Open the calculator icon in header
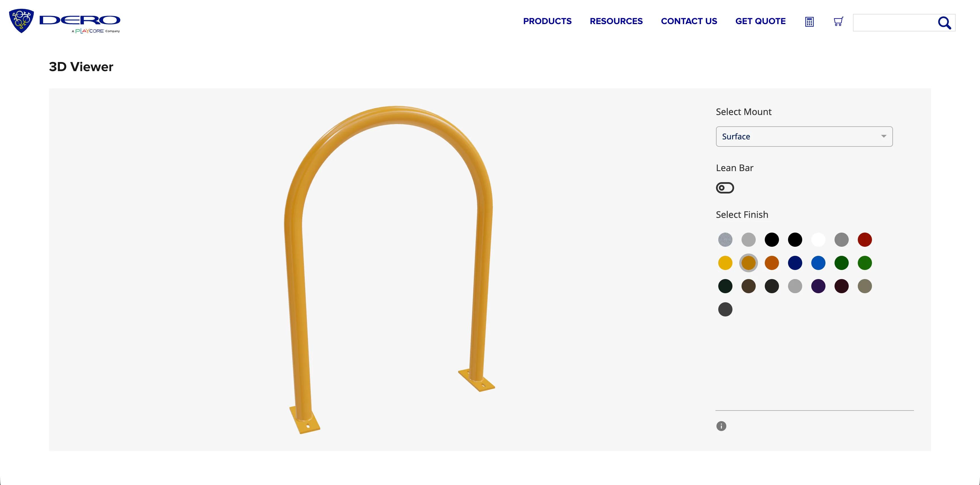The width and height of the screenshot is (980, 485). tap(810, 22)
